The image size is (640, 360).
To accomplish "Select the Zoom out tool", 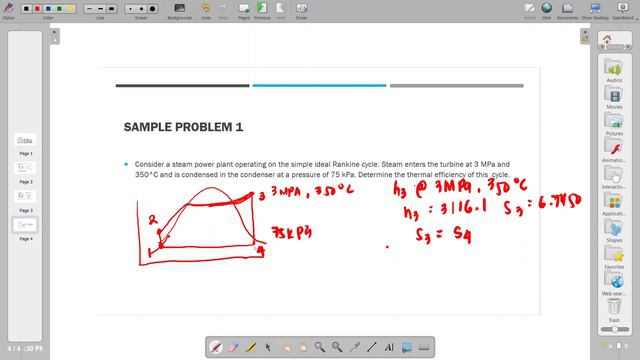I will (337, 347).
